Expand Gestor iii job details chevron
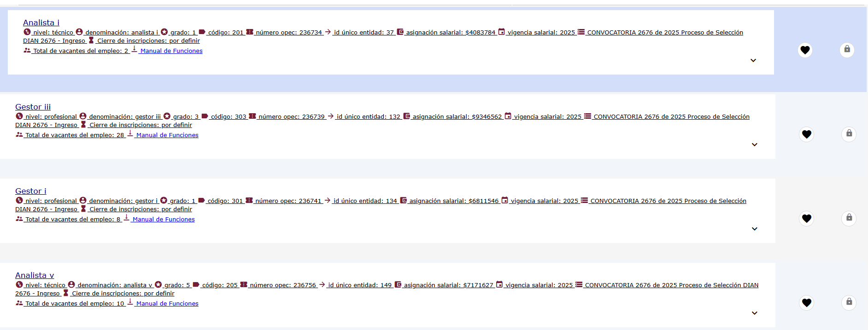Screen dimensions: 868x330 (755, 145)
